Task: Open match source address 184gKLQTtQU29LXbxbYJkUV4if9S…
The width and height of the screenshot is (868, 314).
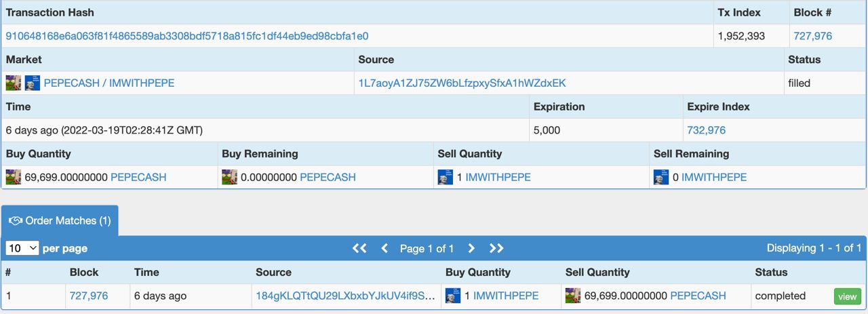Action: tap(345, 296)
